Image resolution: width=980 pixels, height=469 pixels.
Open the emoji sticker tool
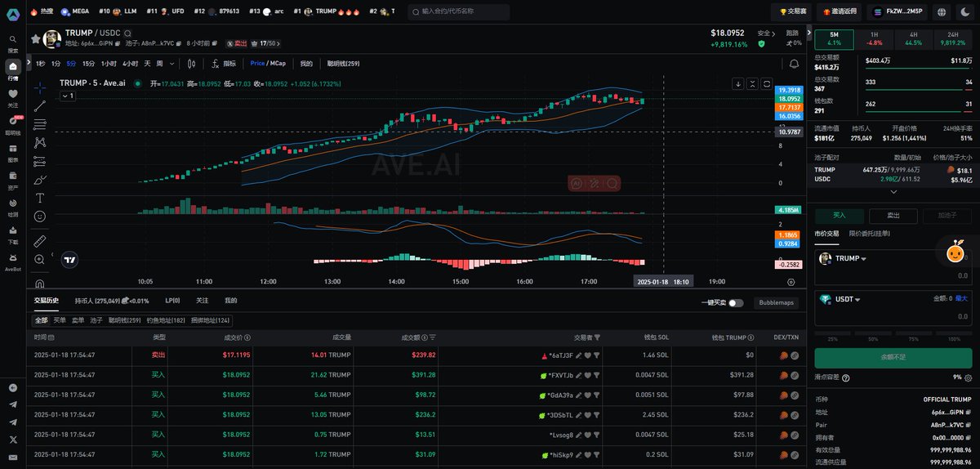39,217
